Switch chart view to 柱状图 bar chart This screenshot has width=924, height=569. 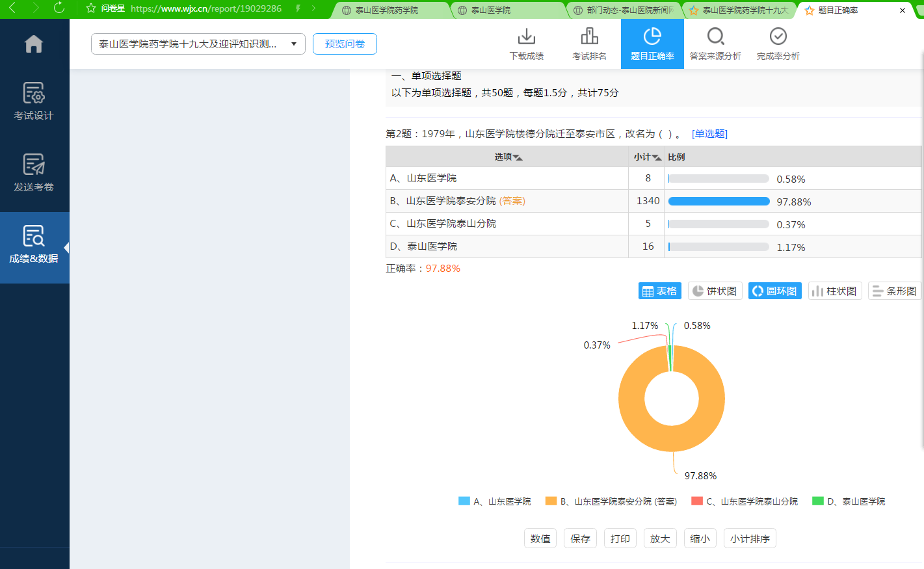tap(834, 291)
